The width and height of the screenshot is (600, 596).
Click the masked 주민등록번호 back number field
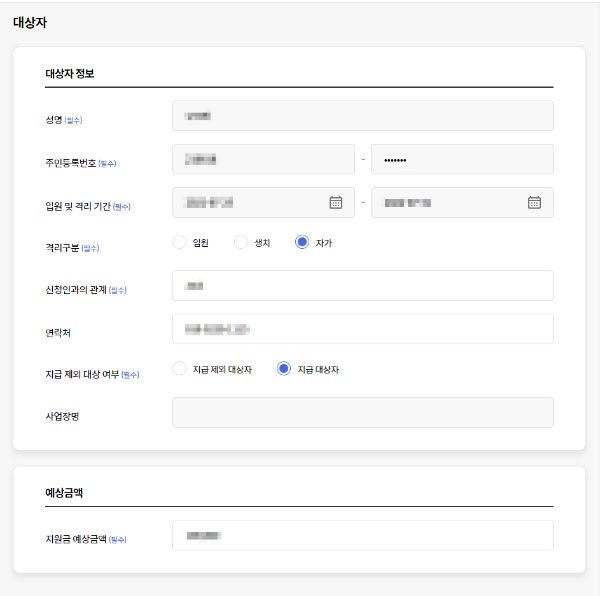point(462,159)
